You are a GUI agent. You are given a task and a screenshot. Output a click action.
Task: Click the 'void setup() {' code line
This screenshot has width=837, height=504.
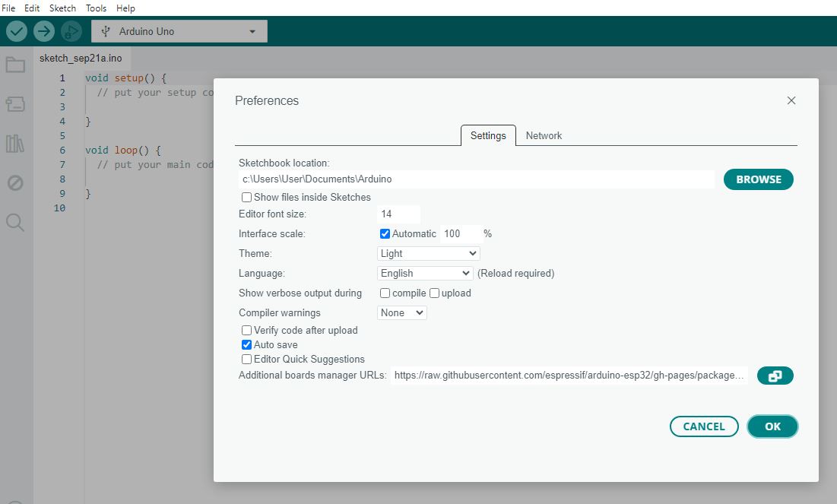(x=126, y=78)
